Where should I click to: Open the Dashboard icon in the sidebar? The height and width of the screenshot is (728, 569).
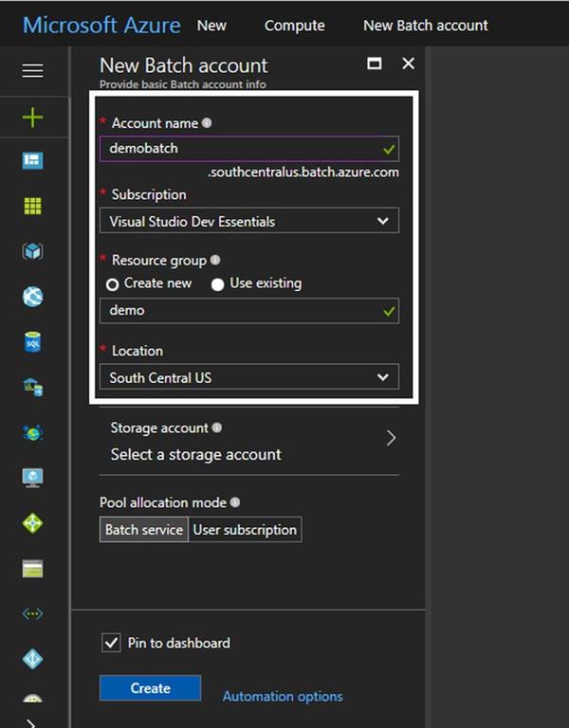32,161
